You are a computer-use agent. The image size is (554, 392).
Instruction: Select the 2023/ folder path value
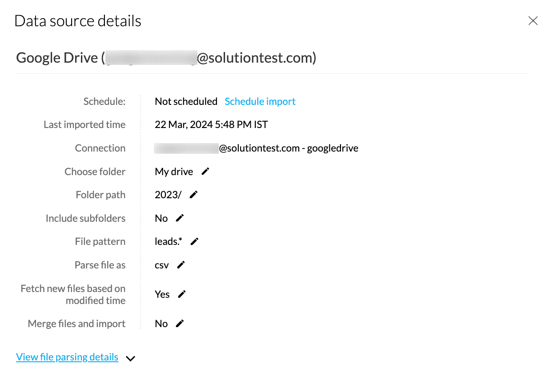point(168,195)
